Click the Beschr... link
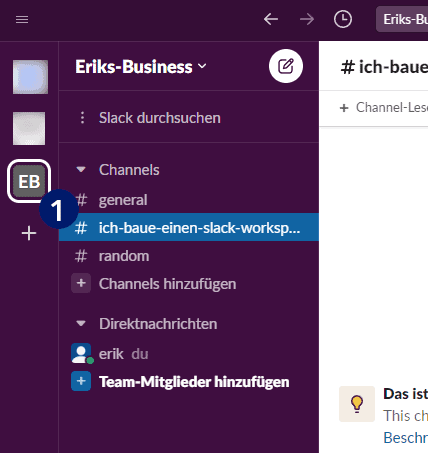Viewport: 428px width, 453px height. click(406, 438)
